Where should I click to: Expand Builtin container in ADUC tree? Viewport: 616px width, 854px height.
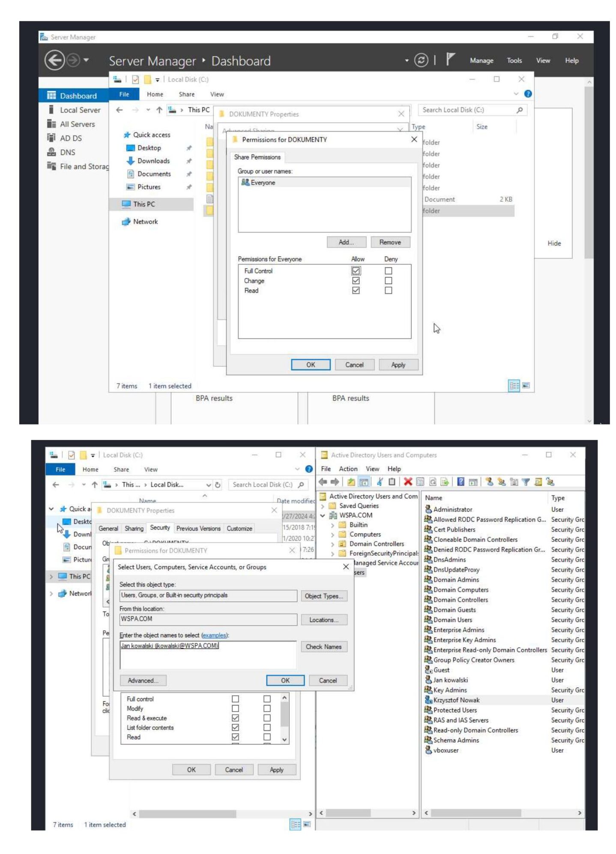332,525
